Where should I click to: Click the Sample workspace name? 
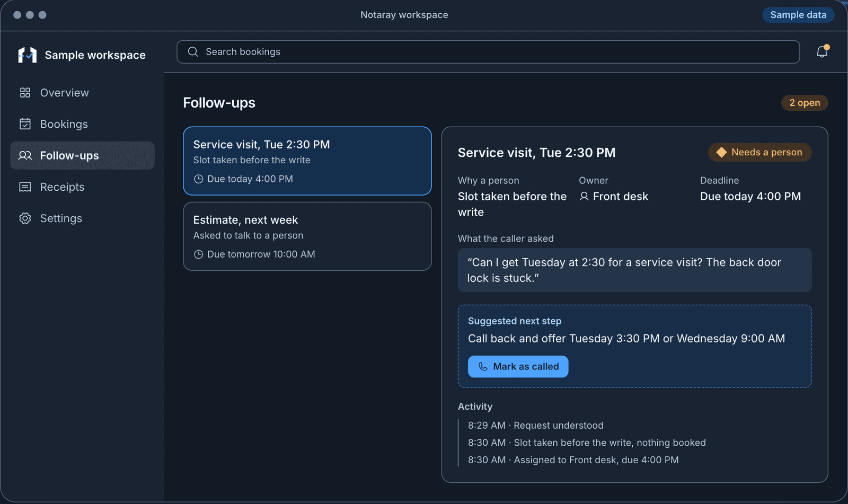(95, 55)
